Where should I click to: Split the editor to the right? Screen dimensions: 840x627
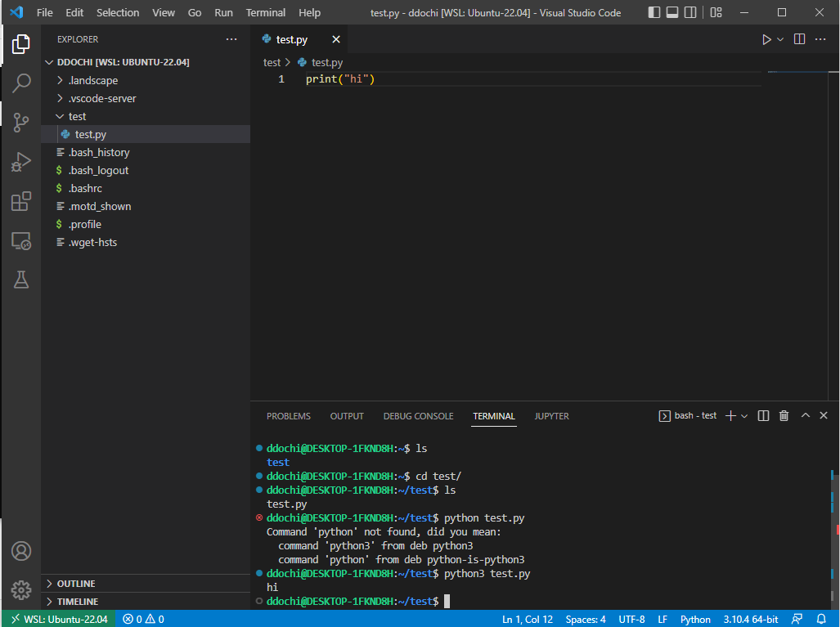[799, 39]
